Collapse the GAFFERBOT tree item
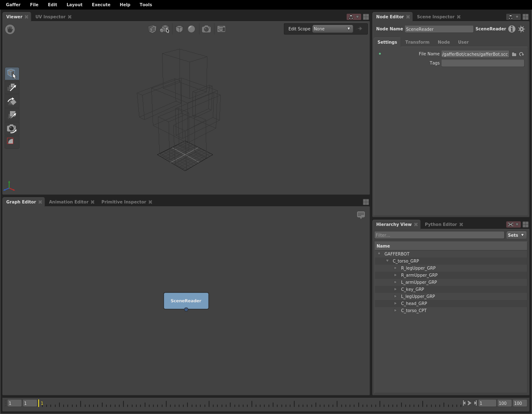The height and width of the screenshot is (414, 532). pos(379,254)
